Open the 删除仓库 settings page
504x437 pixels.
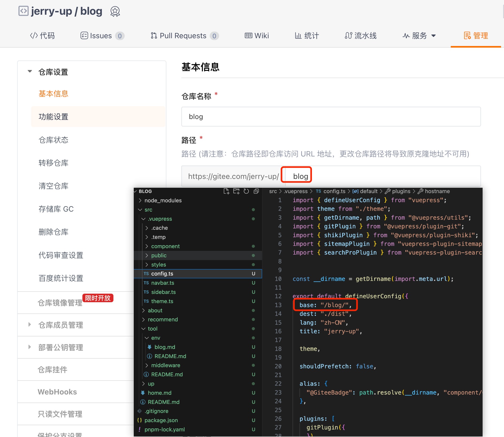click(53, 232)
